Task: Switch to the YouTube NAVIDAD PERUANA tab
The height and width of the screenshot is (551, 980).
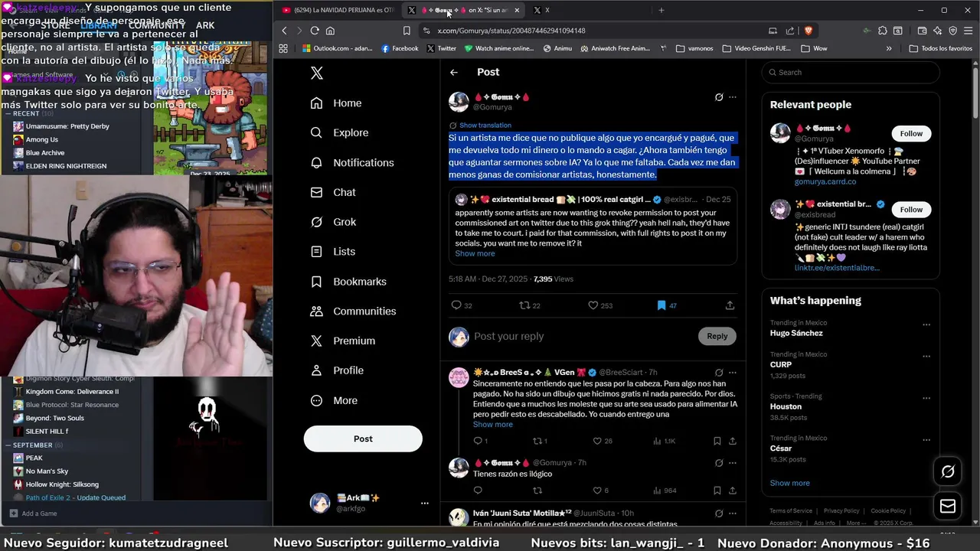Action: pos(338,10)
